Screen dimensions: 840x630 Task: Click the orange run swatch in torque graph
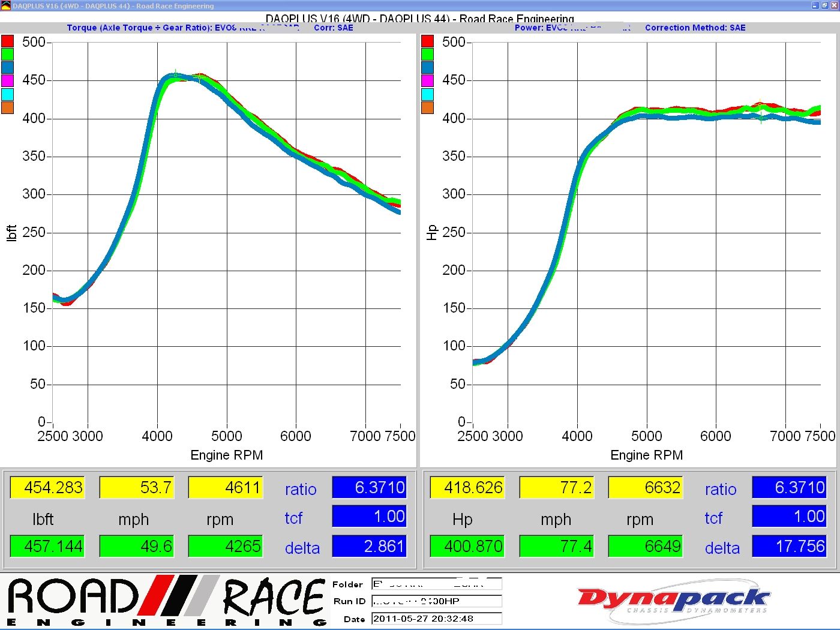click(7, 107)
